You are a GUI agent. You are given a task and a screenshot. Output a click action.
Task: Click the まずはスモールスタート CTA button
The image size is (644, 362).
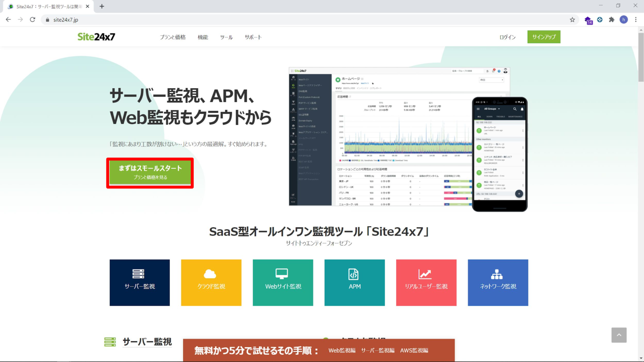[x=150, y=172]
